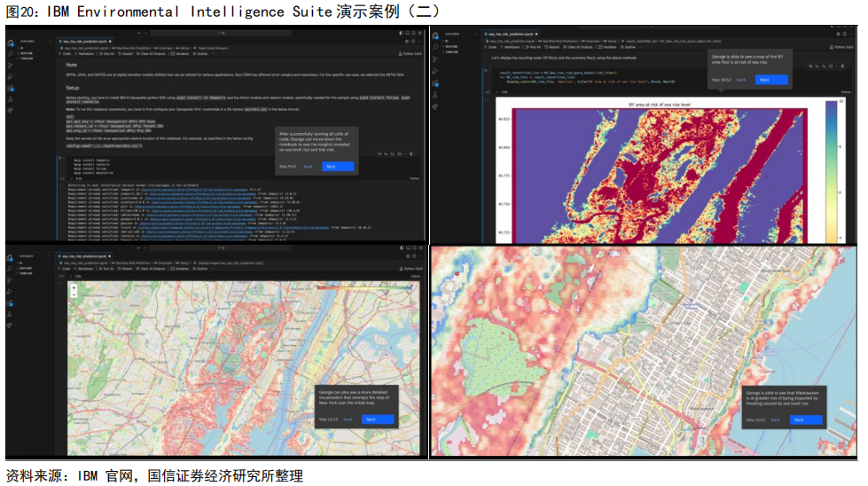The width and height of the screenshot is (868, 486).
Task: Click the map zoom-in plus button
Action: (74, 288)
